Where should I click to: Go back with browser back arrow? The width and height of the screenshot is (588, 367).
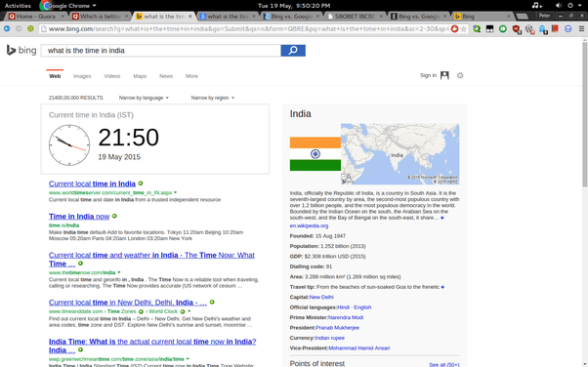[x=7, y=28]
